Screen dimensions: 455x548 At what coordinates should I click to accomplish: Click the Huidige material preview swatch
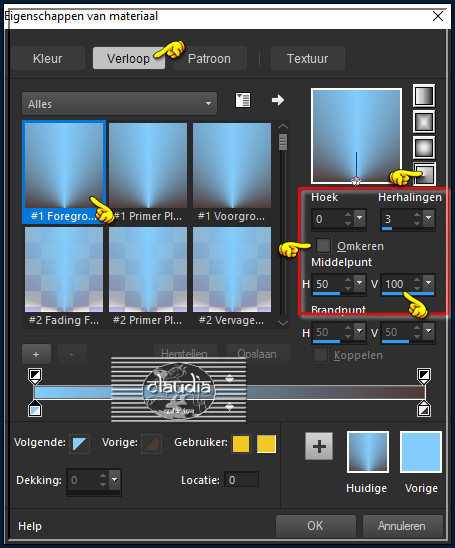(x=368, y=452)
